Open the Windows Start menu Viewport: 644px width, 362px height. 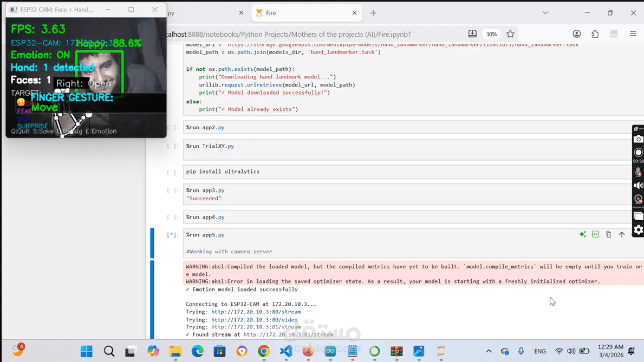[87, 351]
